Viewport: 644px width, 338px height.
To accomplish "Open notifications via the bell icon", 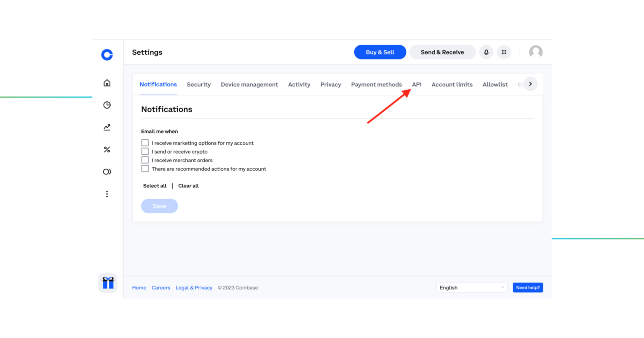I will pos(486,52).
